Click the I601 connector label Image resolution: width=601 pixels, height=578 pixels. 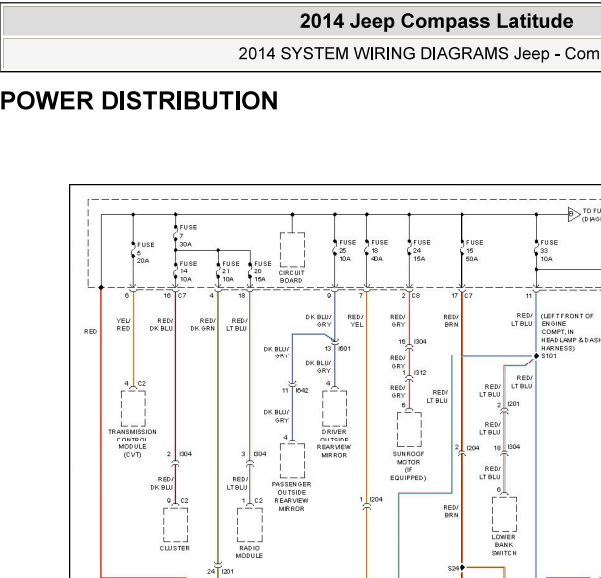click(345, 348)
